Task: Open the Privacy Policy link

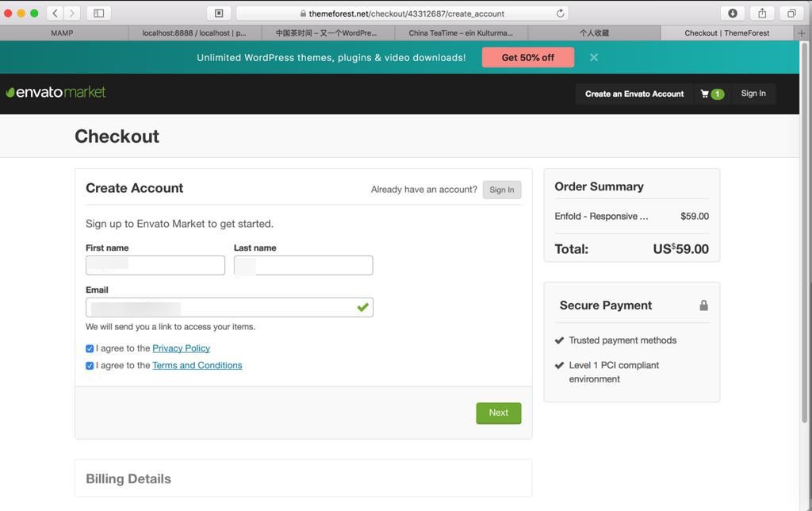Action: point(181,348)
